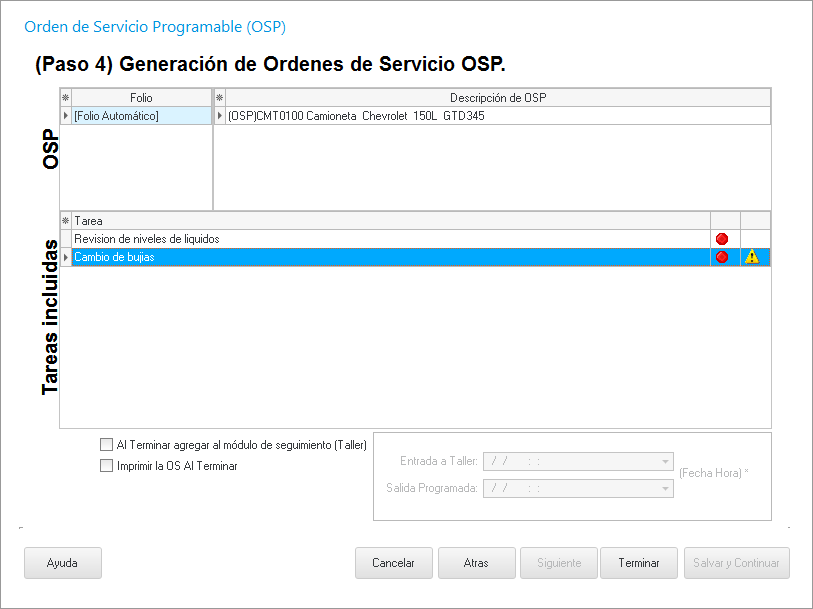Click asterisk header icon of Folio column
The image size is (813, 609).
pyautogui.click(x=66, y=98)
